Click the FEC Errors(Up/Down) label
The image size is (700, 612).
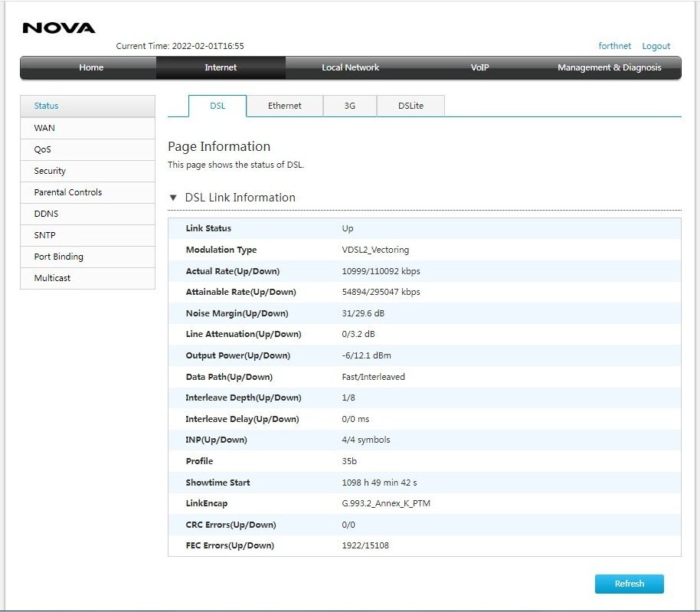(230, 545)
